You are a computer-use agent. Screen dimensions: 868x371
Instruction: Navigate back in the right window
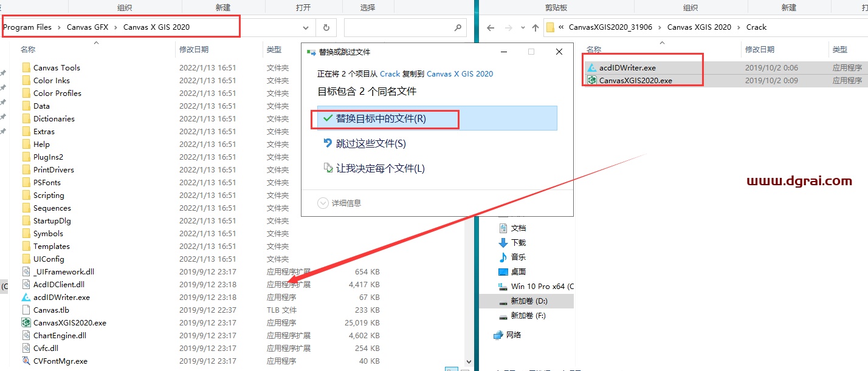[x=491, y=27]
